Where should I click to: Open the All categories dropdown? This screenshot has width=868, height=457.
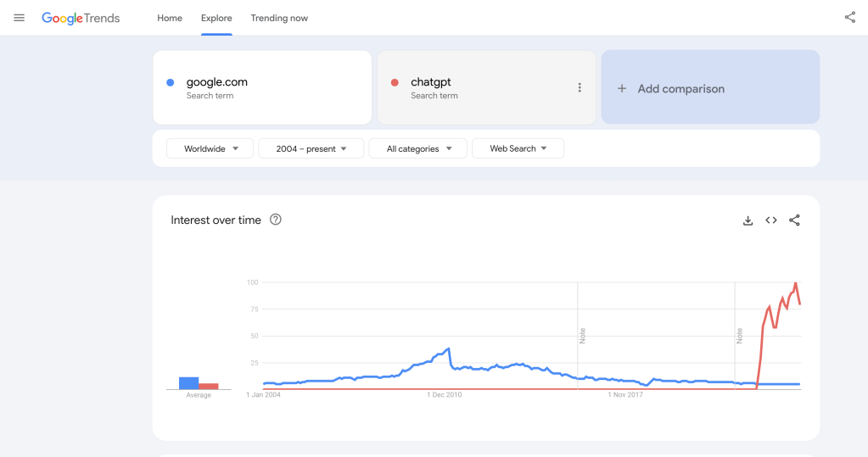418,148
